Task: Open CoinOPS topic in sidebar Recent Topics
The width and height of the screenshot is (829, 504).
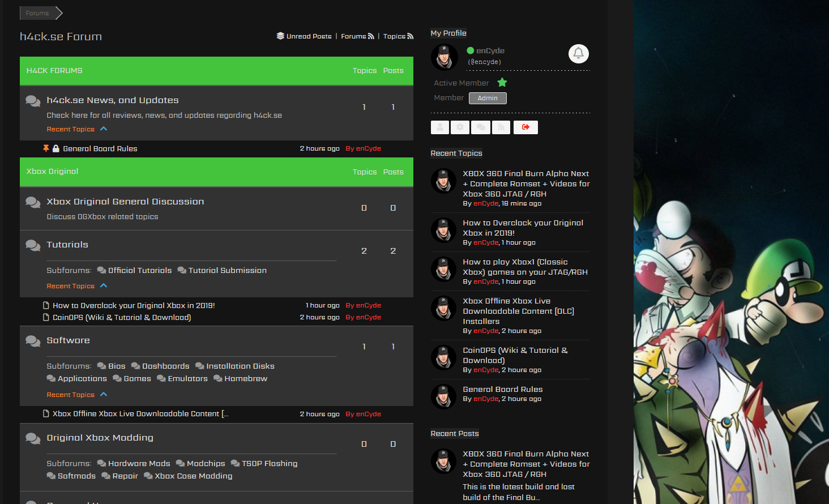Action: click(x=515, y=355)
